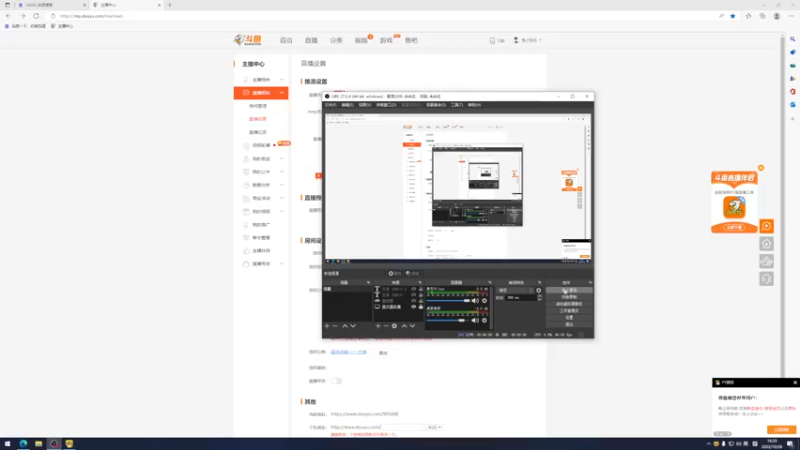The image size is (800, 450).
Task: Click Start Recording button in OBS controls
Action: click(x=569, y=297)
